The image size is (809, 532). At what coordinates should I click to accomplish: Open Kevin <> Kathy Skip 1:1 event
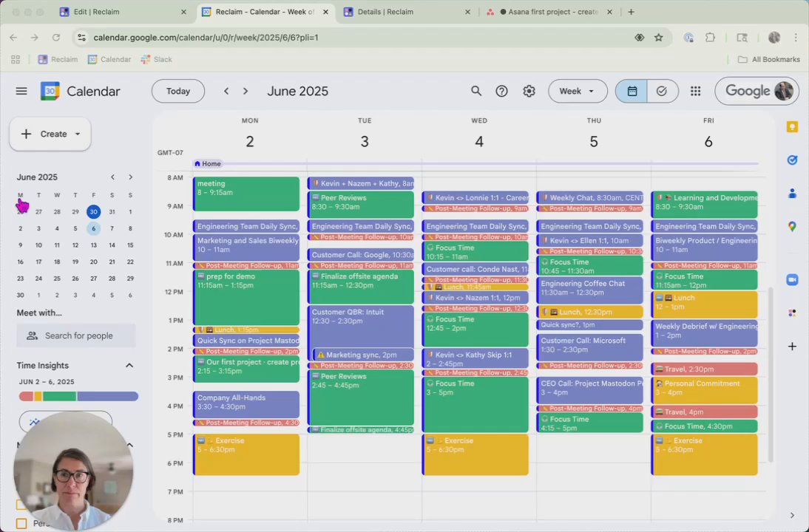tap(475, 358)
